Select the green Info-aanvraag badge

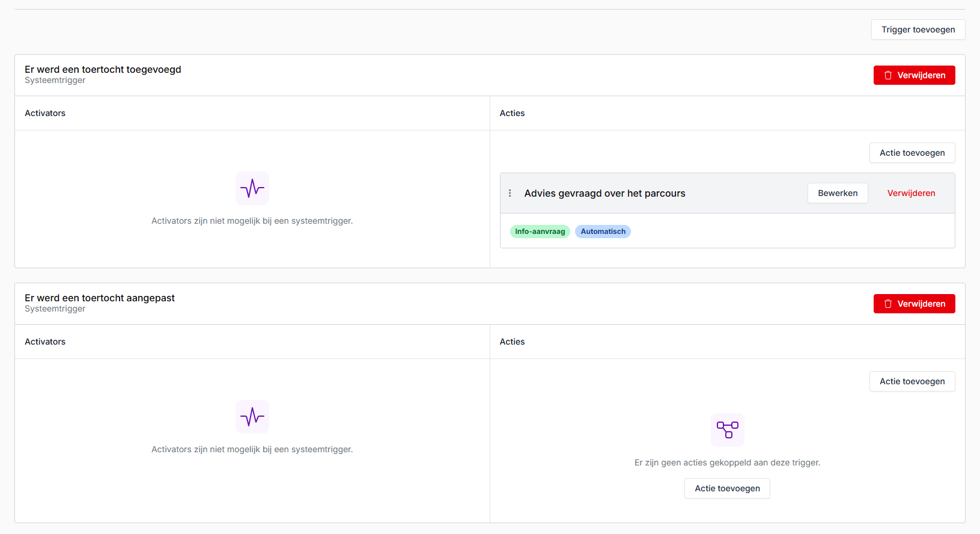540,232
